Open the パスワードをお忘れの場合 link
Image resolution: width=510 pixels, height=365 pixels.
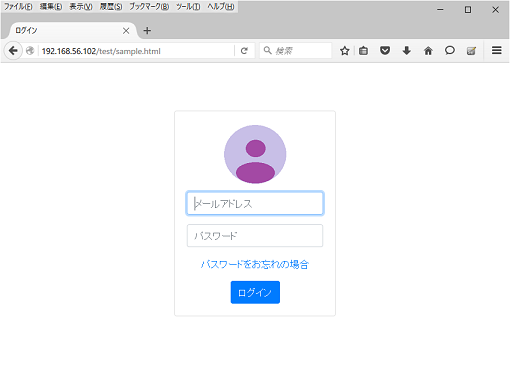[255, 264]
